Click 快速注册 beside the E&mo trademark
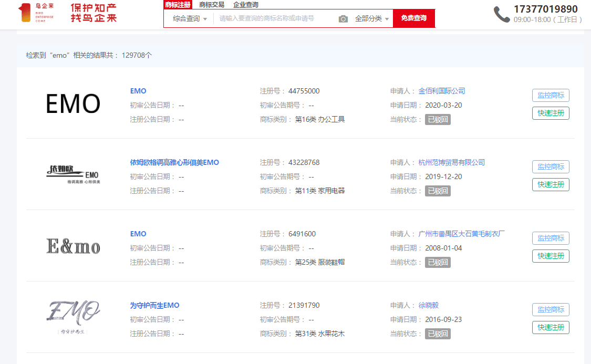591x364 pixels. tap(551, 256)
